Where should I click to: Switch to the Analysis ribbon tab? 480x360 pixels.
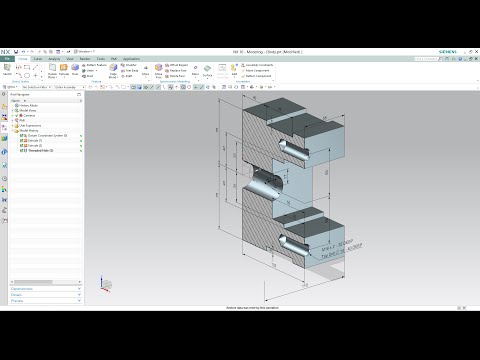coord(54,59)
